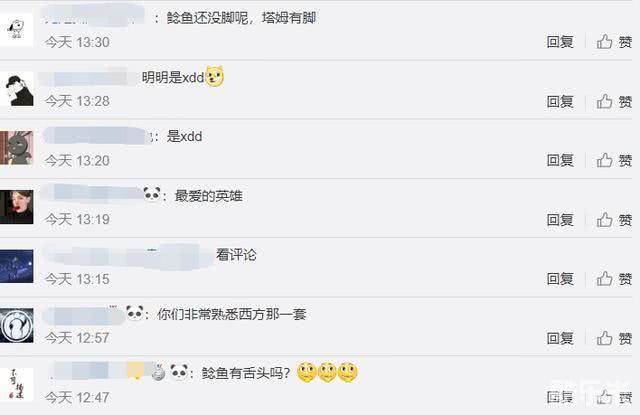The height and width of the screenshot is (415, 640).
Task: Reply to the 13:20 是xdd comment
Action: 560,160
